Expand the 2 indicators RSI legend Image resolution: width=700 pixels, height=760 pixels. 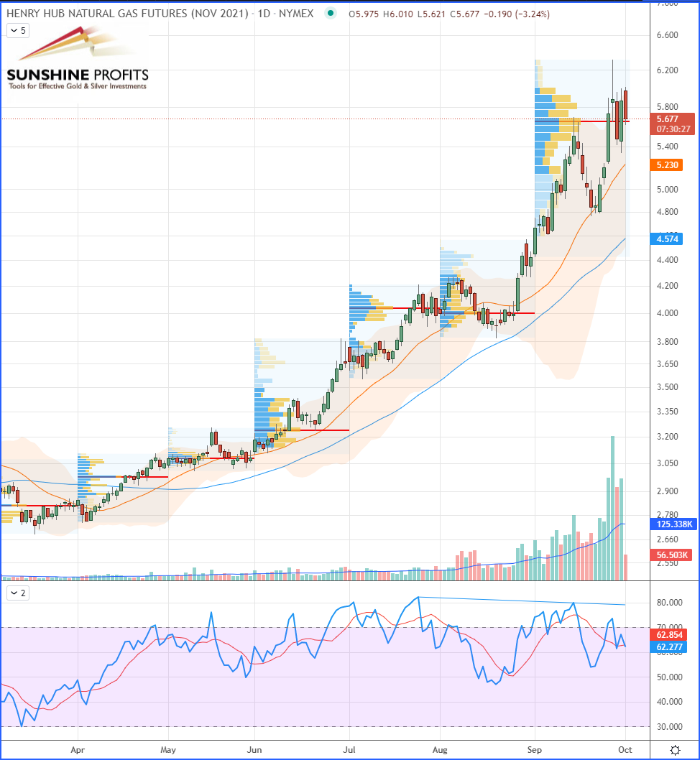coord(19,593)
